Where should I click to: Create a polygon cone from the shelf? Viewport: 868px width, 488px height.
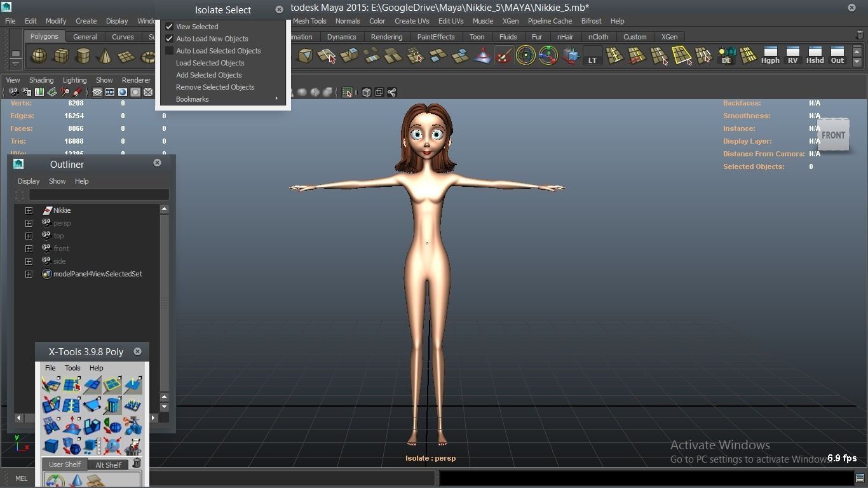click(104, 57)
